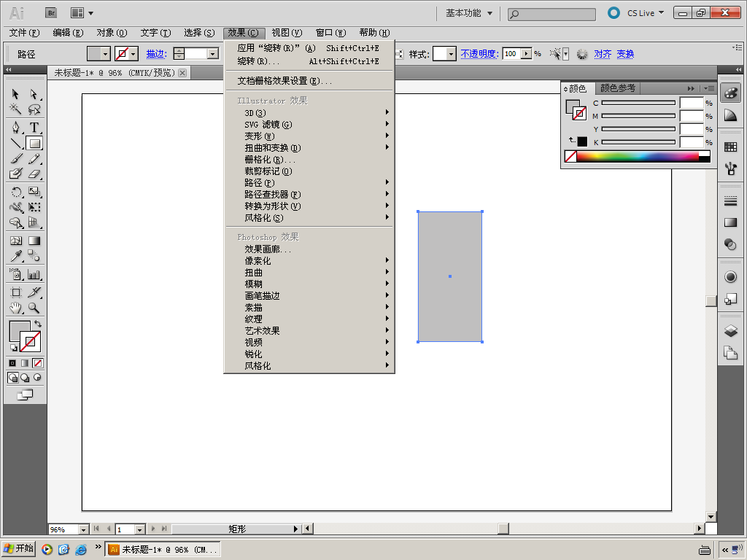This screenshot has width=747, height=560.
Task: Select the Gradient tool
Action: click(x=34, y=241)
